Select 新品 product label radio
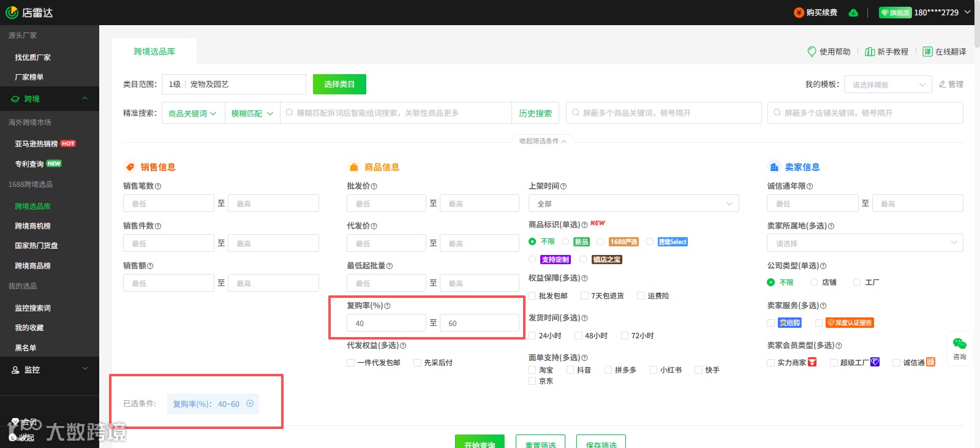Image resolution: width=980 pixels, height=448 pixels. (x=565, y=241)
